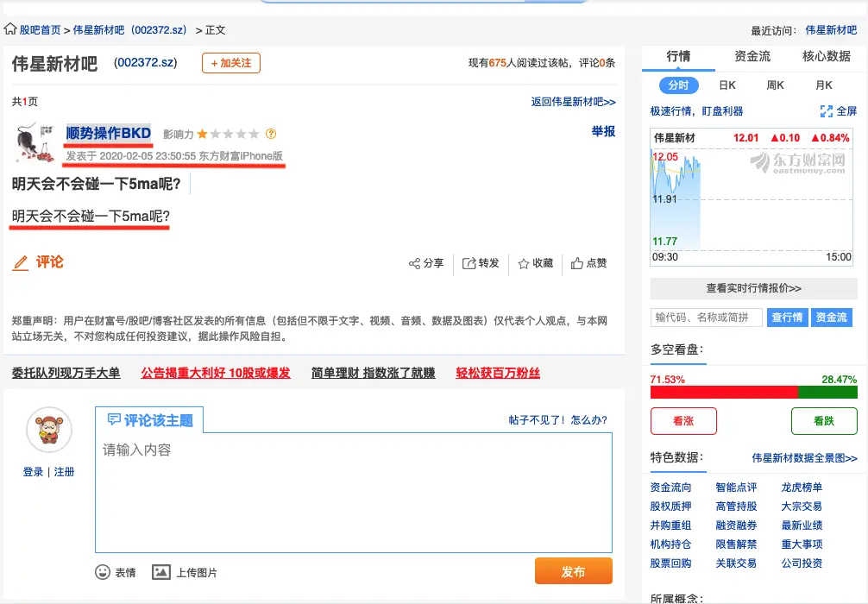
Task: Open 伟星新材吧 (002372.sz) breadcrumb link
Action: [130, 30]
